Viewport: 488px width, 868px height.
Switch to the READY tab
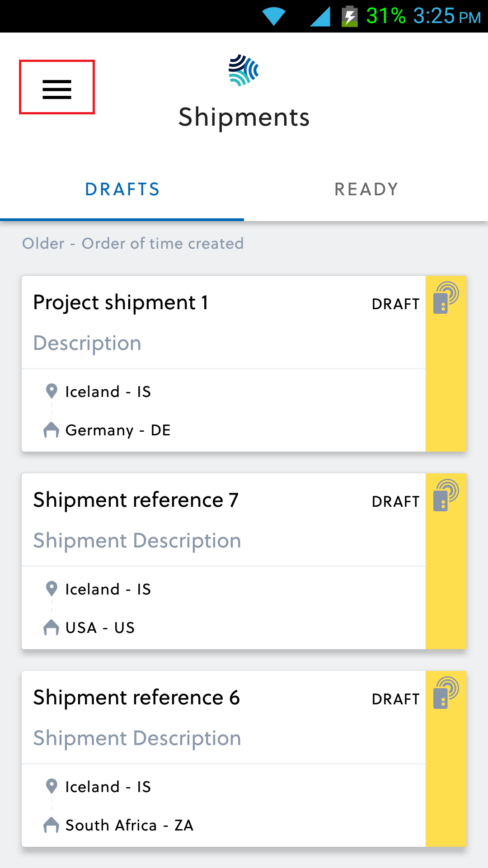click(x=366, y=189)
